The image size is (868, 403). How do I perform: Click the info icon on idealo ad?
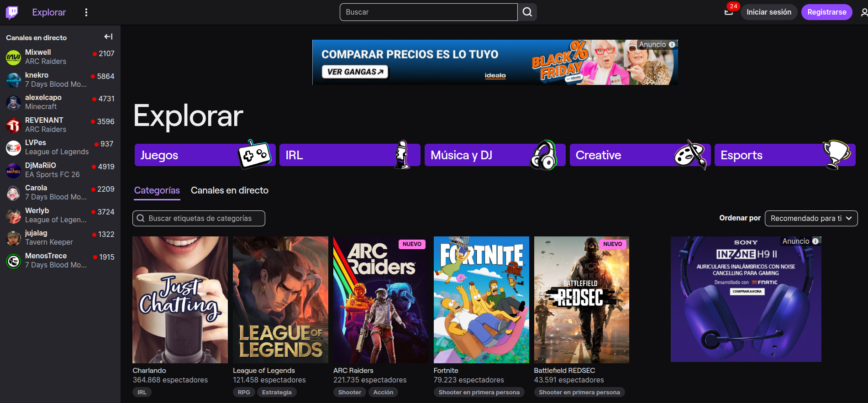click(672, 45)
